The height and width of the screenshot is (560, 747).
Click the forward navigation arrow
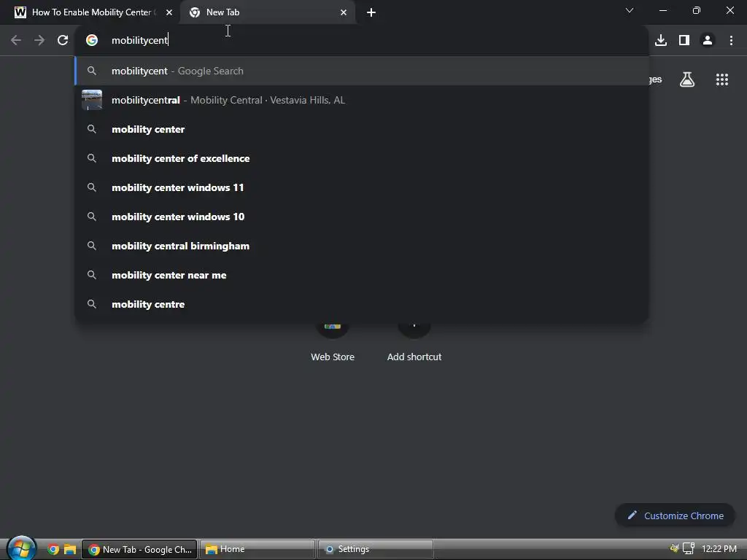(x=39, y=41)
